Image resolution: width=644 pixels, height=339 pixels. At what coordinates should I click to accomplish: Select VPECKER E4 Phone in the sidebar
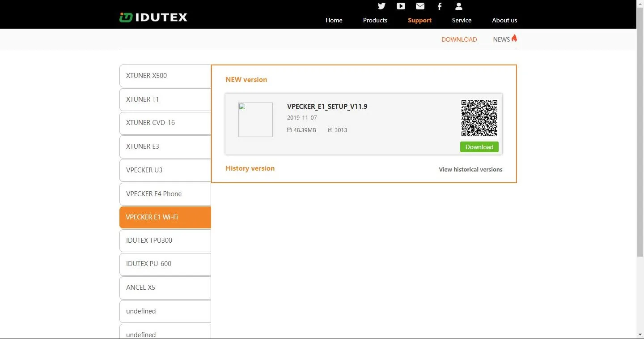click(x=165, y=194)
